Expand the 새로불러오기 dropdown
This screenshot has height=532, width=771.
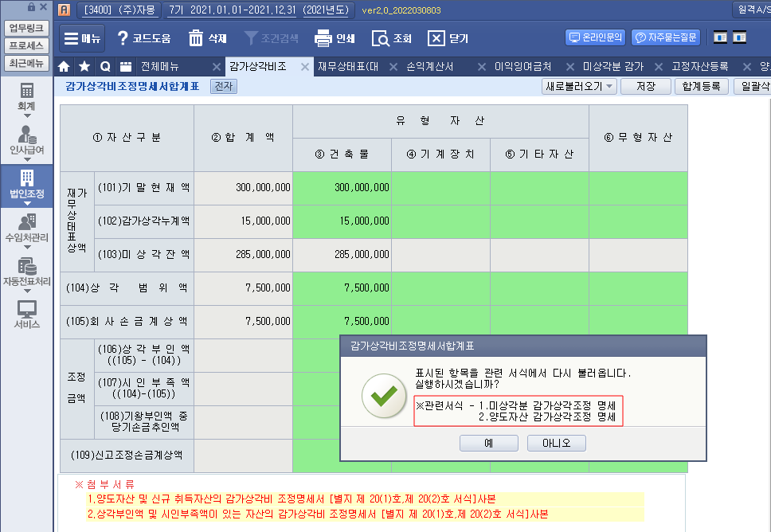(579, 86)
